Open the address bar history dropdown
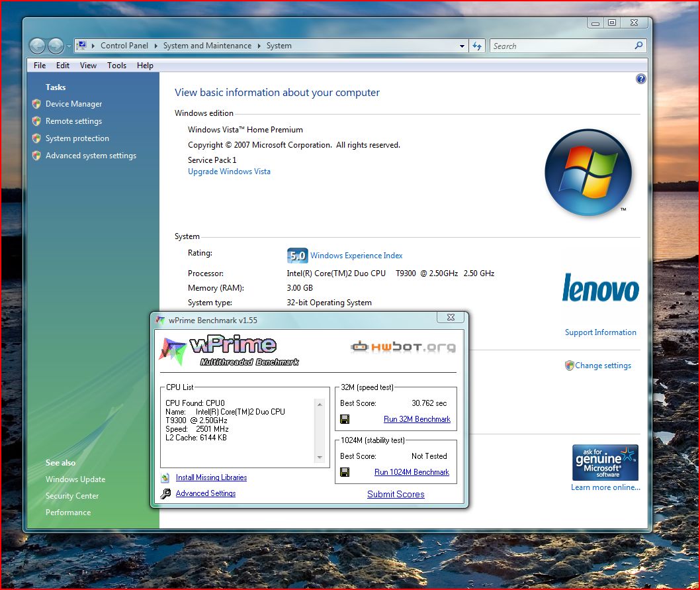The width and height of the screenshot is (700, 590). 462,46
